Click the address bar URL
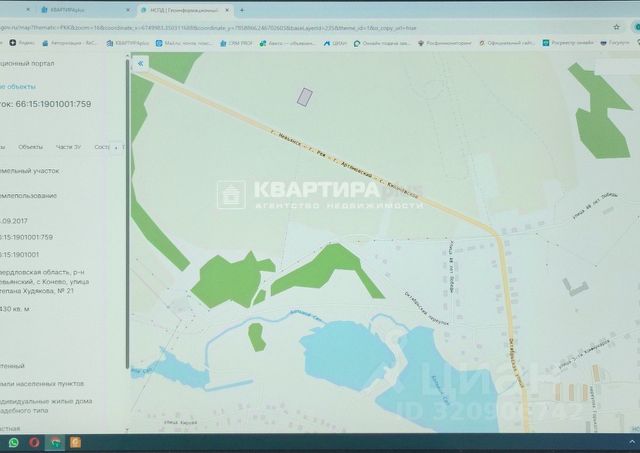The width and height of the screenshot is (640, 453). click(x=208, y=28)
